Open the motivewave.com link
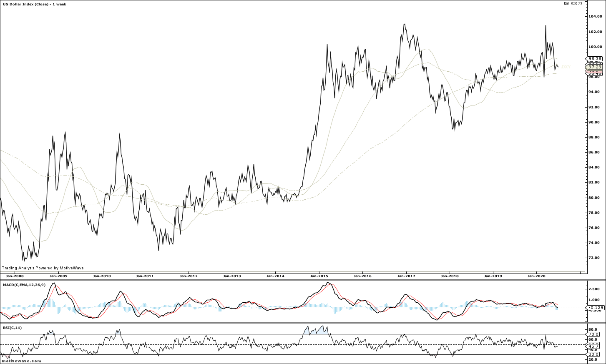 coord(21,361)
